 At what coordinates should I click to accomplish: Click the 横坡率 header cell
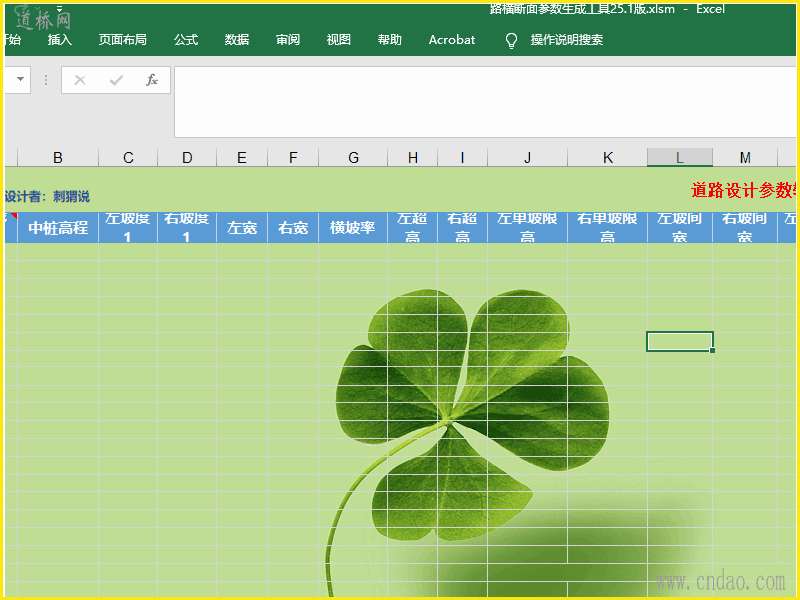coord(353,228)
